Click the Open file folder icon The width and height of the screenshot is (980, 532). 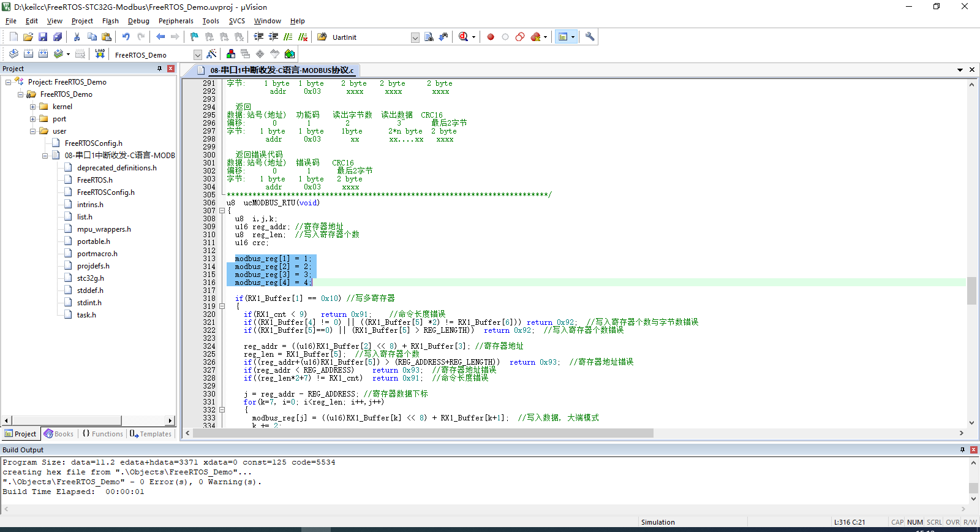click(28, 37)
